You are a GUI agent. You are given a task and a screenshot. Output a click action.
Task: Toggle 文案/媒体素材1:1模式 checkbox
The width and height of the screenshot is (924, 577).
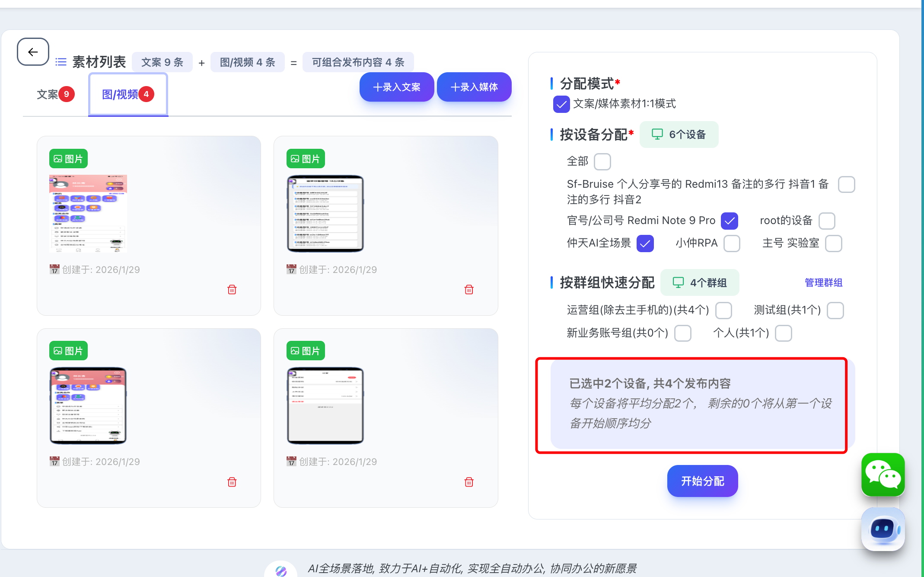tap(561, 104)
